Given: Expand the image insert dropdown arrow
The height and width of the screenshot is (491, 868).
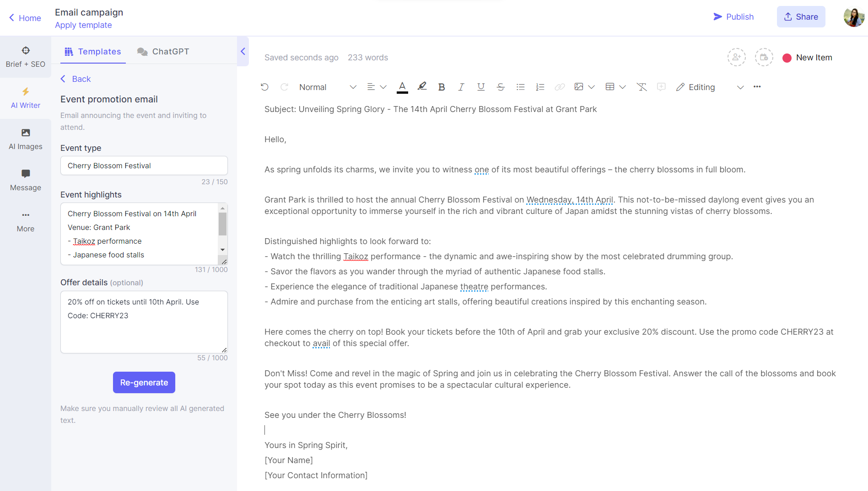Looking at the screenshot, I should tap(591, 87).
